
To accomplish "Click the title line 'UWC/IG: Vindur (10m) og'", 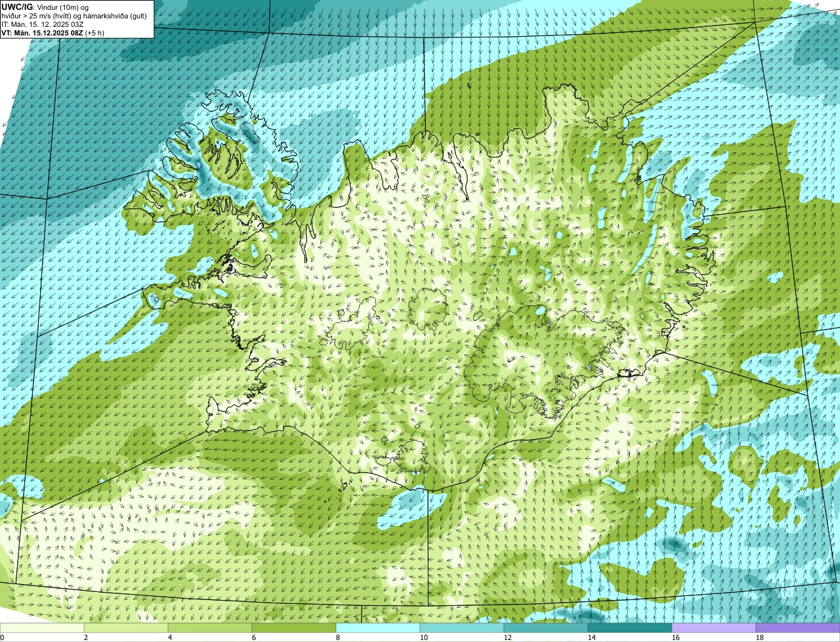I will [x=45, y=7].
